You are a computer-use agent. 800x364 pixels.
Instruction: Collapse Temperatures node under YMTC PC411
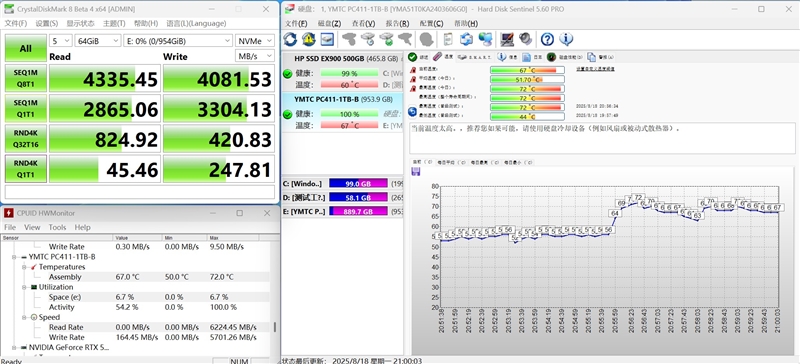pos(24,267)
